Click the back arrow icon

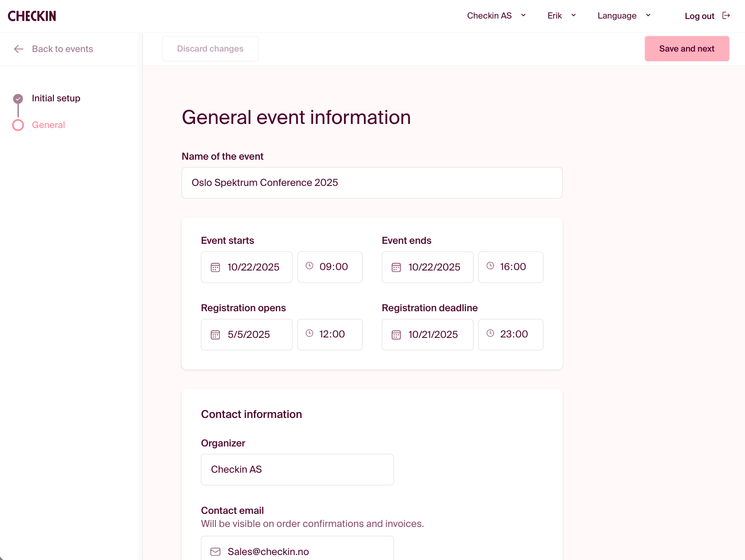(19, 49)
